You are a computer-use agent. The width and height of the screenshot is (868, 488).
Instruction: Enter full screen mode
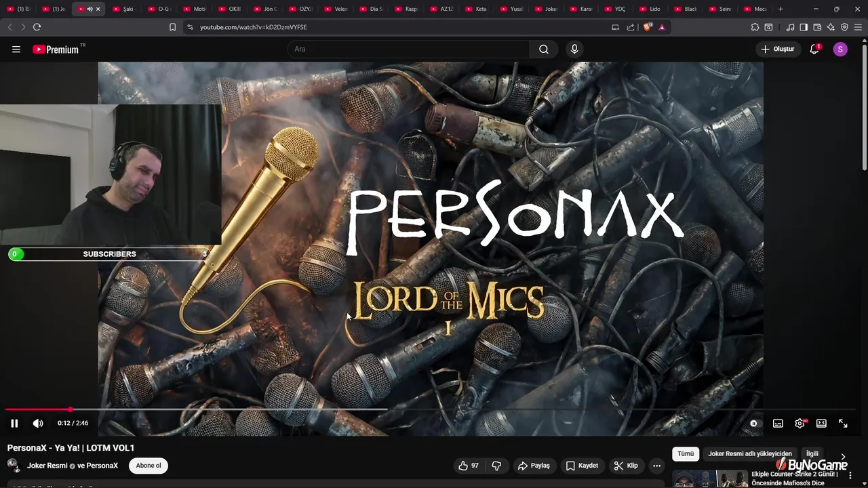click(843, 423)
